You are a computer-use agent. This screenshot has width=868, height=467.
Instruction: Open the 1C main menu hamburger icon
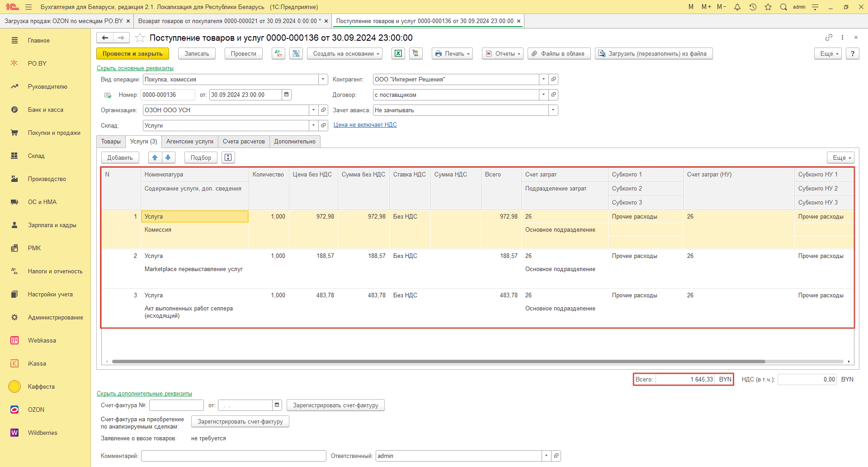[28, 7]
